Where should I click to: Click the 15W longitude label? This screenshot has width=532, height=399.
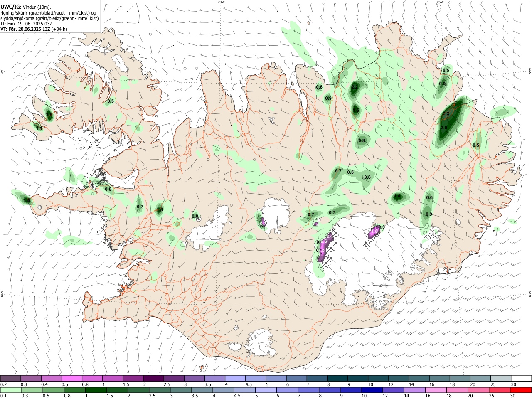click(x=440, y=2)
